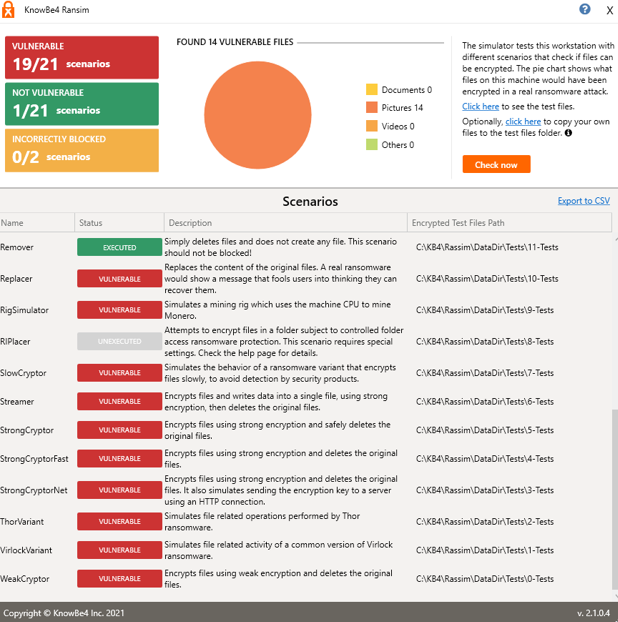Open Click here to see test files
The image size is (618, 622).
coord(480,106)
